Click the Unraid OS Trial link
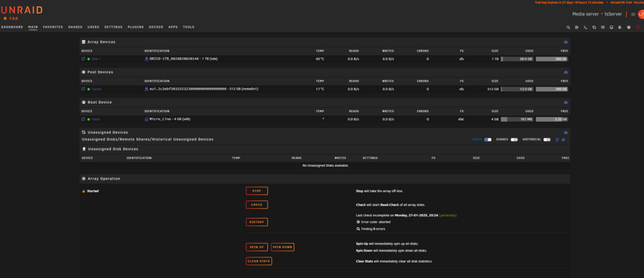Viewport: 644px width, 278px height. (622, 3)
